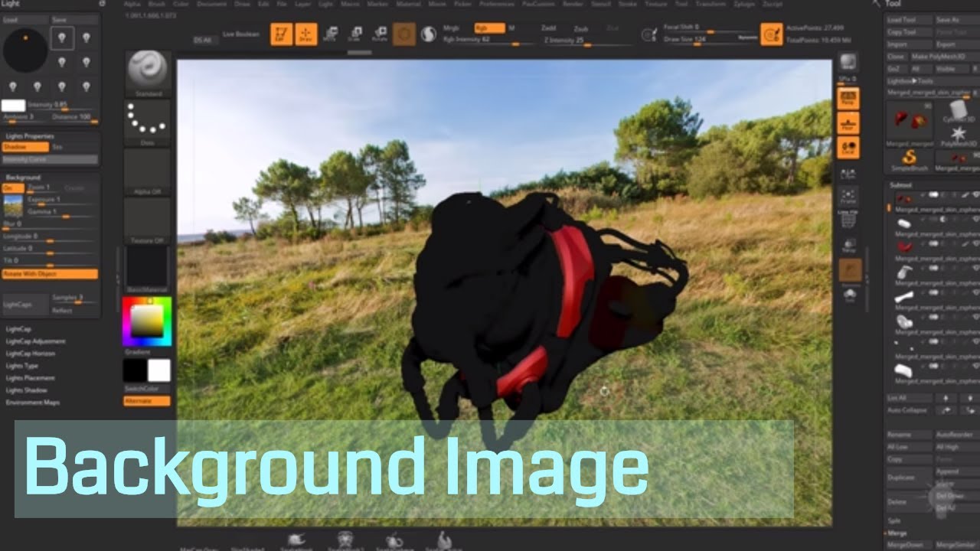Select the Move transform icon
Image resolution: width=980 pixels, height=551 pixels.
click(x=331, y=34)
